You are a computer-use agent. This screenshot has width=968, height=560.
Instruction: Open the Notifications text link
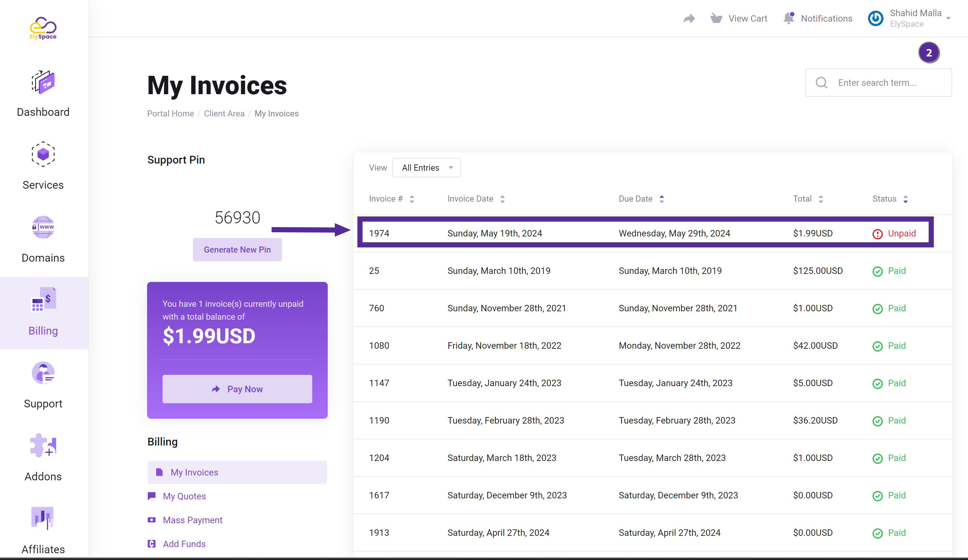827,18
